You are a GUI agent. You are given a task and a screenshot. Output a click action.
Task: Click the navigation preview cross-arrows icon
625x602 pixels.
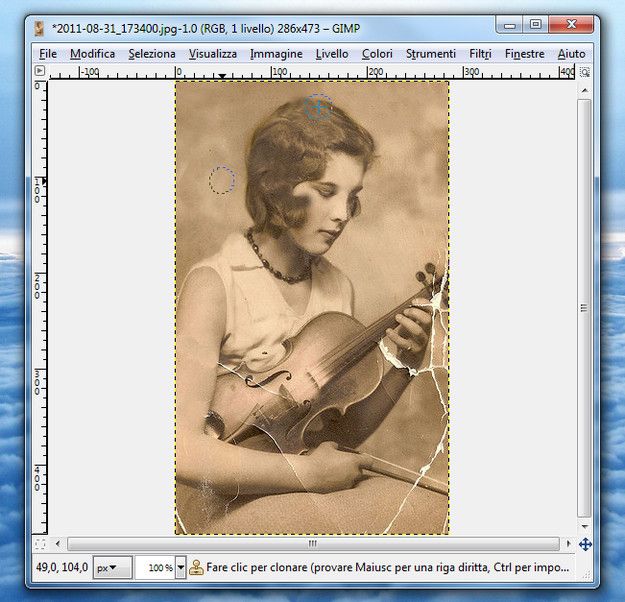click(585, 544)
